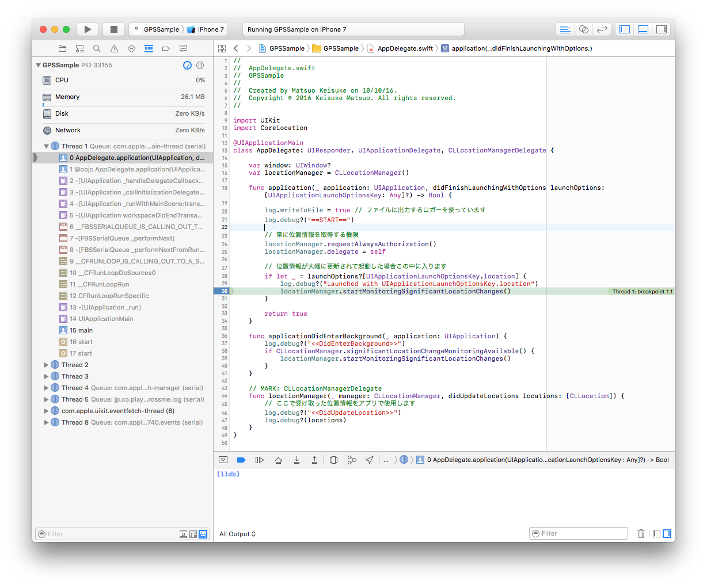Switch to the Issue navigator
Screen dimensions: 707x588
114,48
